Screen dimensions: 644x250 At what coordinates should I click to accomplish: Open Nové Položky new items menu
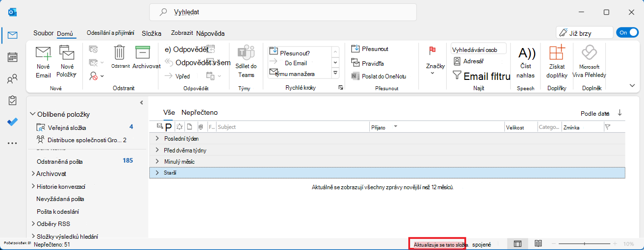coord(67,62)
